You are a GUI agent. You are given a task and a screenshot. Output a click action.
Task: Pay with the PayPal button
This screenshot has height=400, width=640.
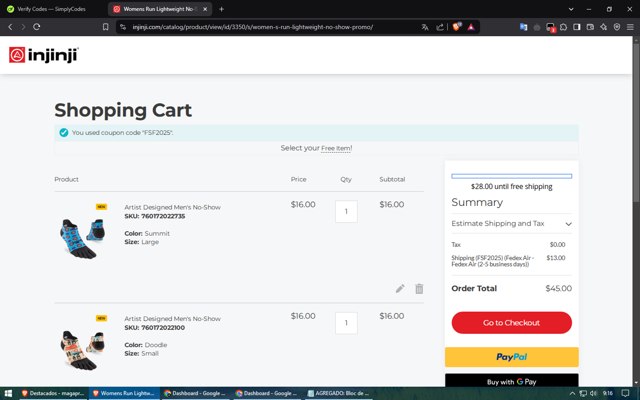pos(511,357)
